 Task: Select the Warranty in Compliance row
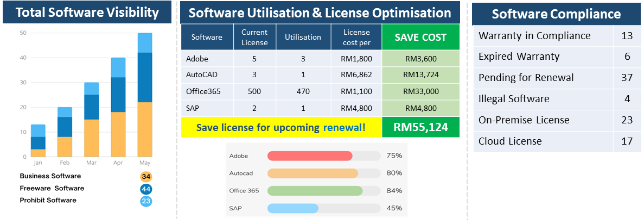click(x=557, y=36)
